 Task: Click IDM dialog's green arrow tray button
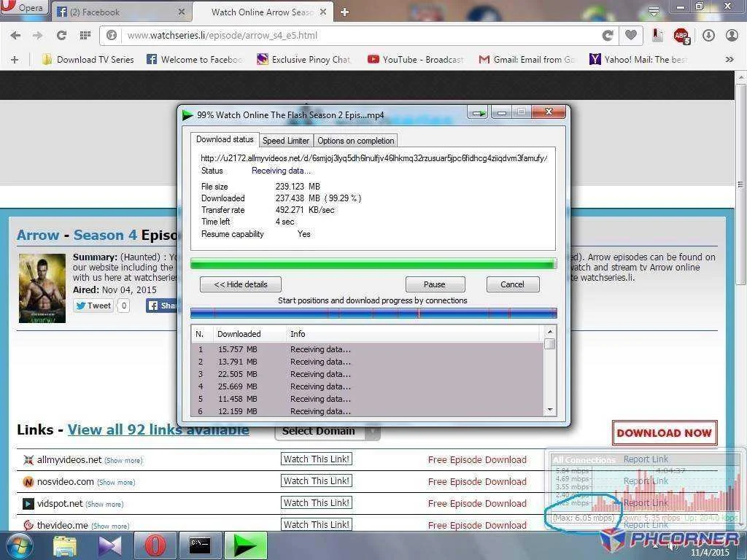[478, 113]
